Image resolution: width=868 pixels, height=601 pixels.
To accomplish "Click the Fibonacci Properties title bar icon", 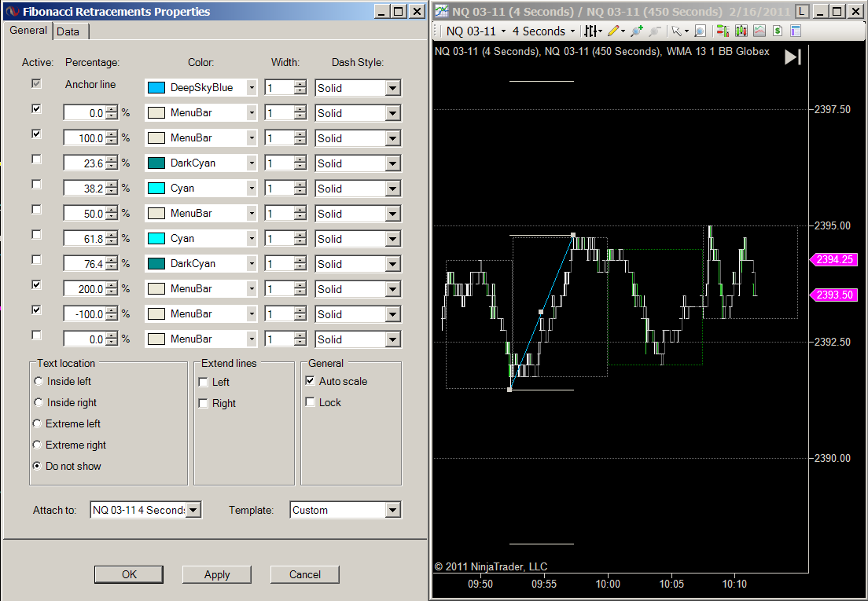I will point(12,12).
